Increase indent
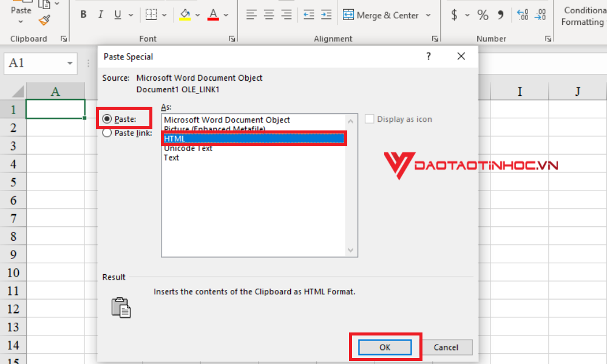 click(x=327, y=15)
